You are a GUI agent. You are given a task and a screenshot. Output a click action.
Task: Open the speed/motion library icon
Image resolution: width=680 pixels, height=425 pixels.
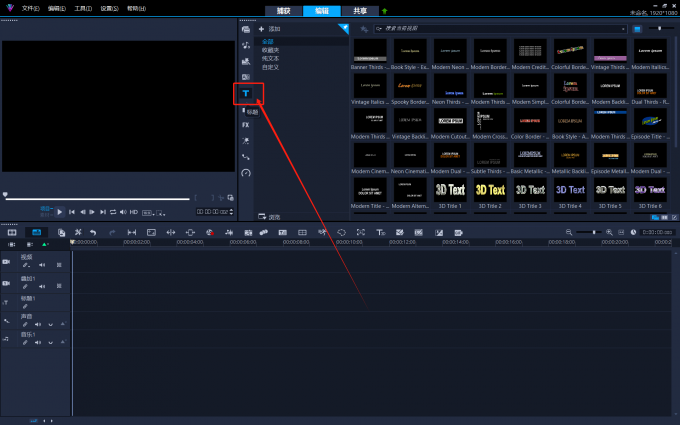245,173
